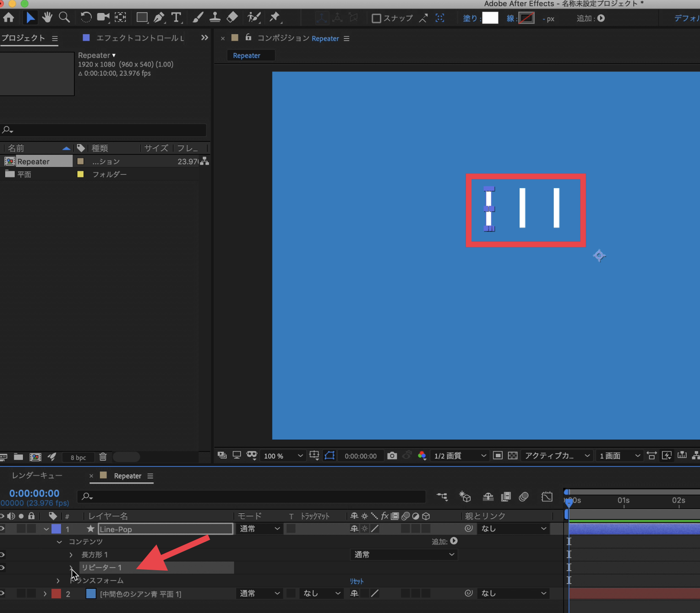Select the Pen tool
This screenshot has width=700, height=613.
159,18
